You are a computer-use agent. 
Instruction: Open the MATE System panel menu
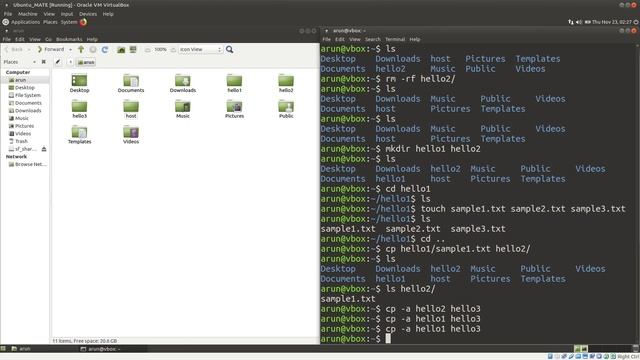pyautogui.click(x=69, y=22)
